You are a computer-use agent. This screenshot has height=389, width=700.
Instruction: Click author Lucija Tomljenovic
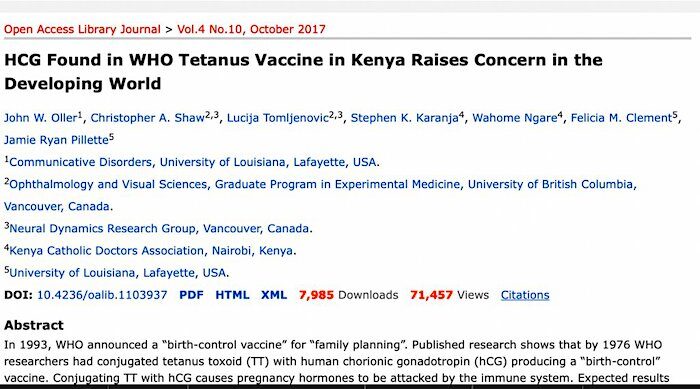(278, 118)
